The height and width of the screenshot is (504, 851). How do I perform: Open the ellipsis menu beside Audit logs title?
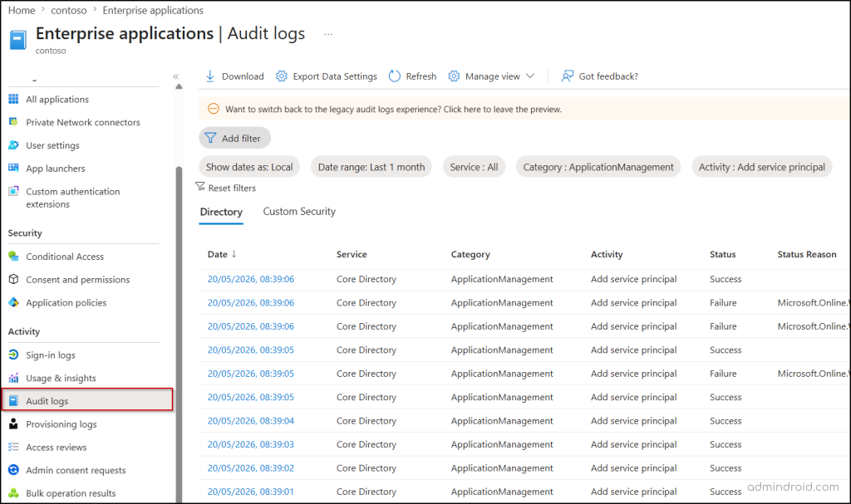(x=328, y=34)
